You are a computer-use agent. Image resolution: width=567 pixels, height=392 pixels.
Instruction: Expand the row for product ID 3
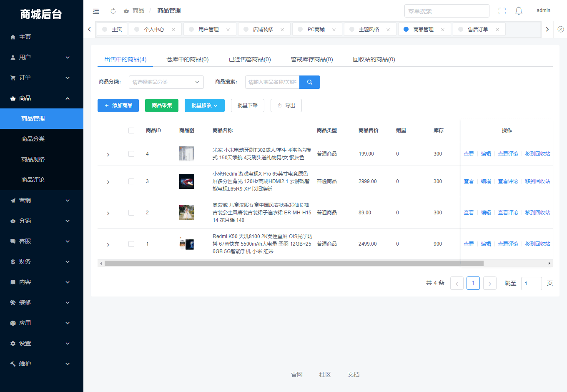point(108,181)
